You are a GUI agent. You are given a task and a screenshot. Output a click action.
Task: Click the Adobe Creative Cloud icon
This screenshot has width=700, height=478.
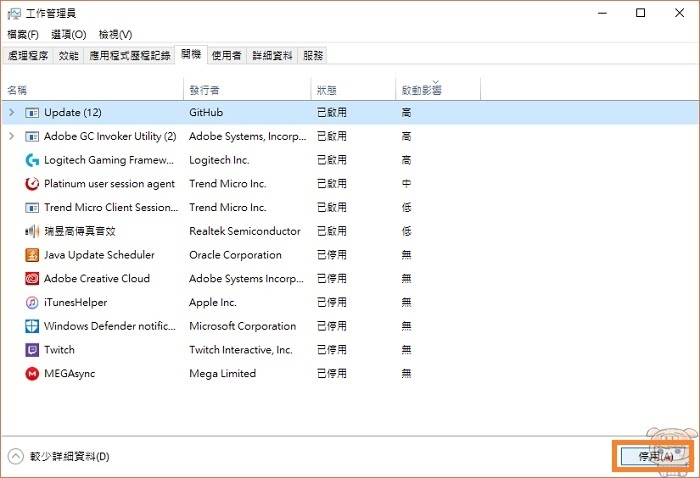pyautogui.click(x=32, y=278)
